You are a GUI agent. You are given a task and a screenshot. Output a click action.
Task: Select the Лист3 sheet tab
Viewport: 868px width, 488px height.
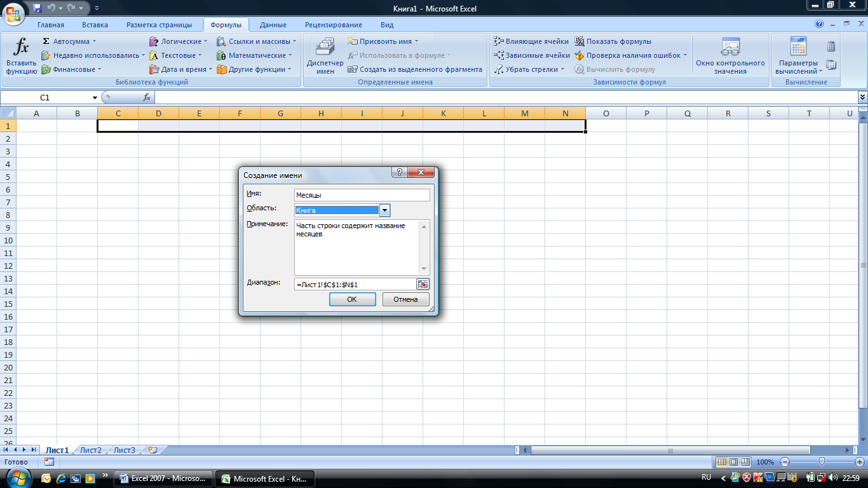tap(124, 450)
